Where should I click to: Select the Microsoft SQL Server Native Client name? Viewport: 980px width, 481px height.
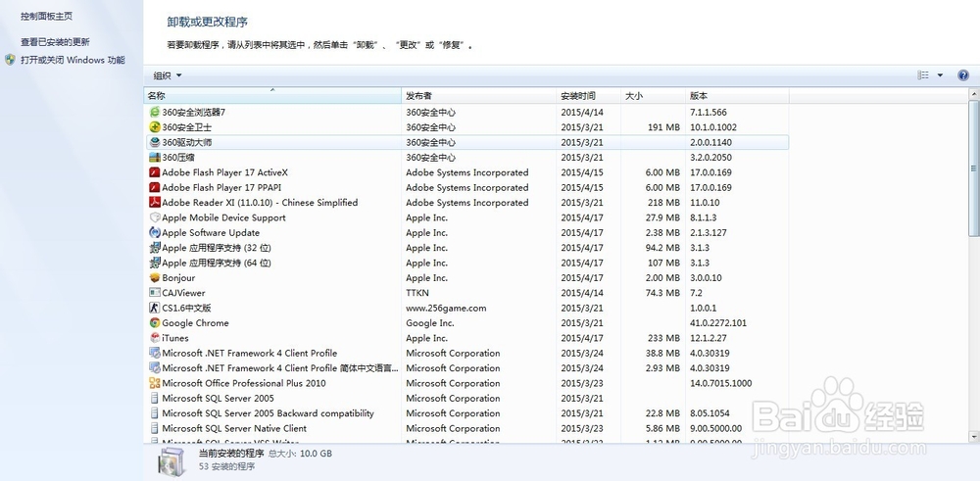coord(234,428)
